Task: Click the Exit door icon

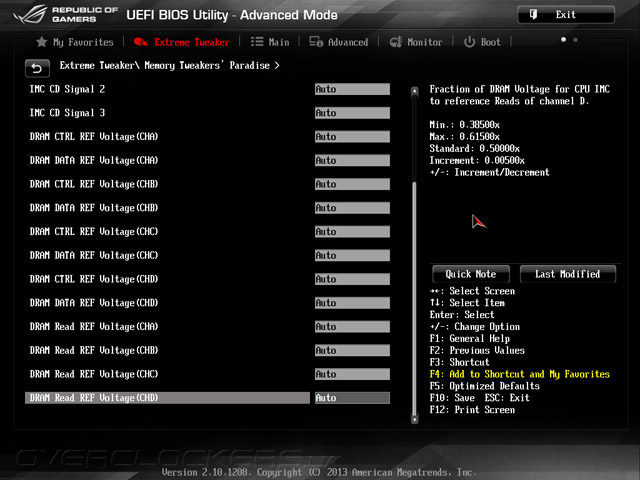Action: [533, 15]
